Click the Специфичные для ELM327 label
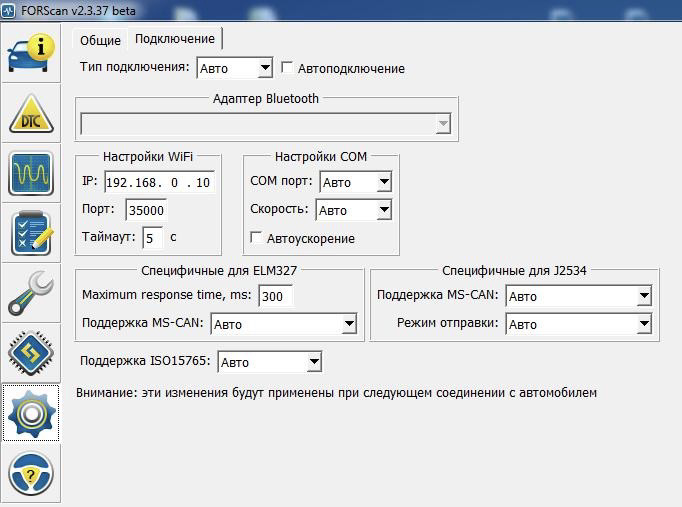Image resolution: width=682 pixels, height=507 pixels. [x=219, y=270]
